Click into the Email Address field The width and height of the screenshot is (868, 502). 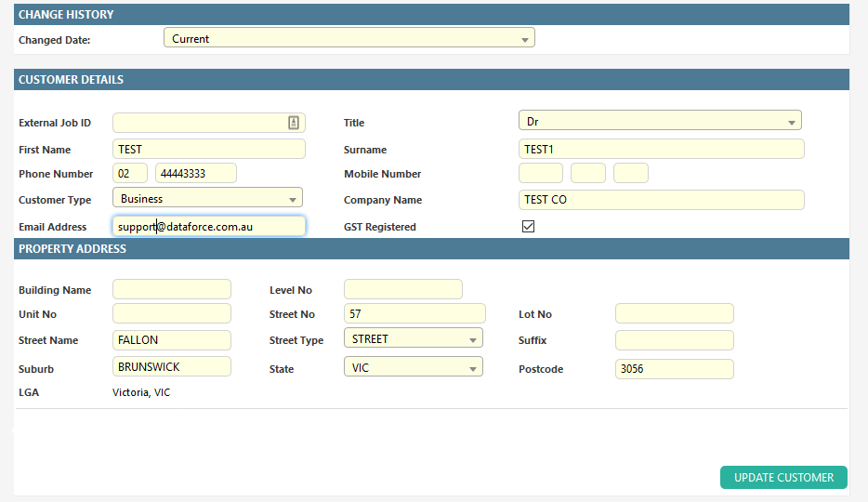[208, 226]
